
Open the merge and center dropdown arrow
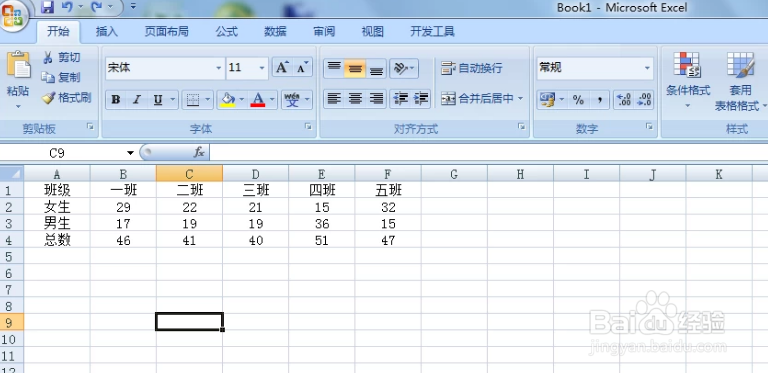pyautogui.click(x=520, y=99)
